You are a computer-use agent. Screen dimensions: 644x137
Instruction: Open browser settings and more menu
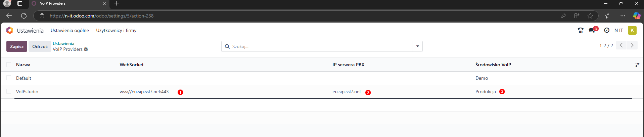[623, 16]
